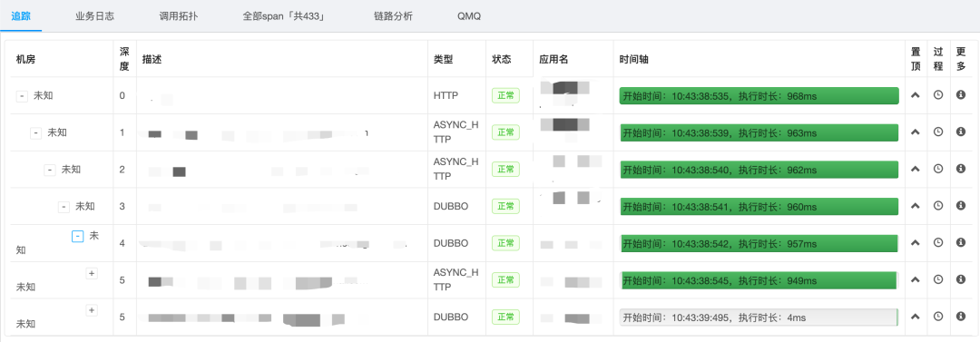The height and width of the screenshot is (342, 980).
Task: Click the DUBBO type cell in depth 3 row
Action: tap(451, 206)
